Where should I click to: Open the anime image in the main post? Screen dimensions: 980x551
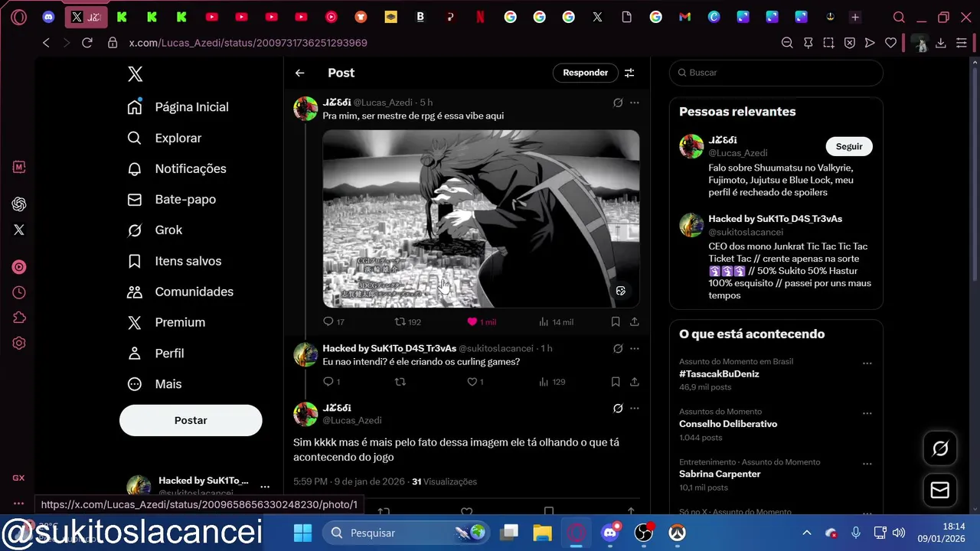481,219
